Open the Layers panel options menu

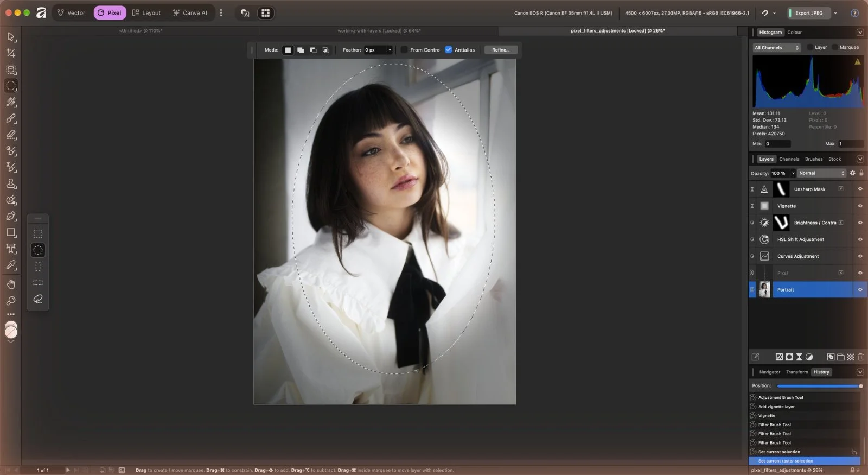point(860,159)
